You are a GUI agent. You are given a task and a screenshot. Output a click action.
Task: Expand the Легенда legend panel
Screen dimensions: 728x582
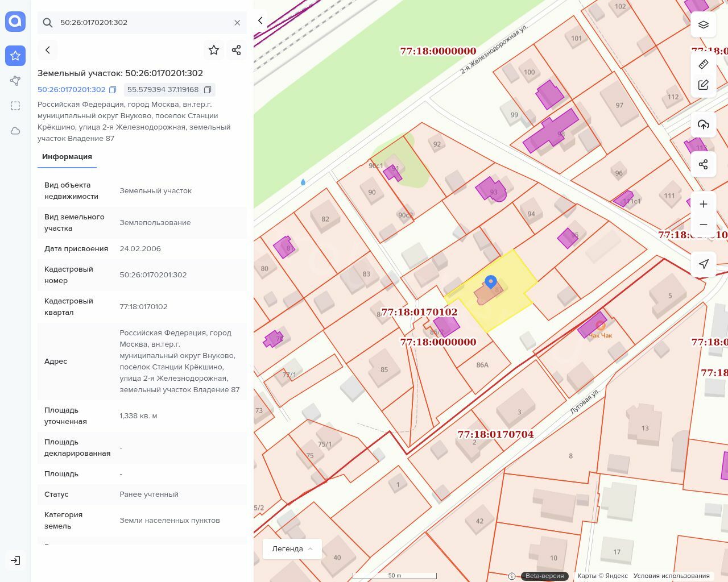pyautogui.click(x=292, y=549)
